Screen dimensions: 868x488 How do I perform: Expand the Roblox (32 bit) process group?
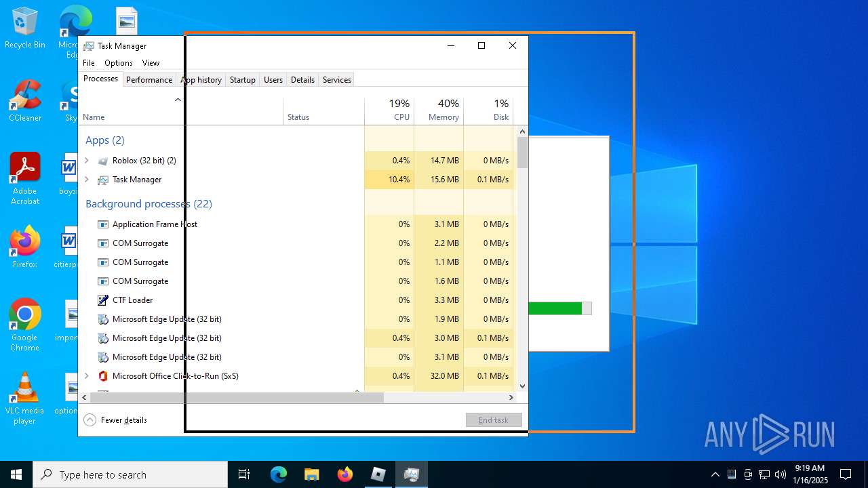click(86, 161)
